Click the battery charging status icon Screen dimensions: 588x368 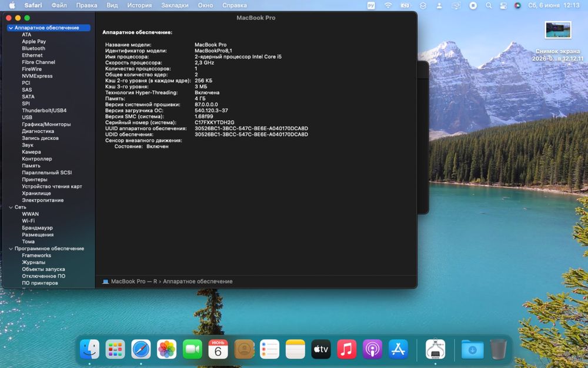[405, 5]
